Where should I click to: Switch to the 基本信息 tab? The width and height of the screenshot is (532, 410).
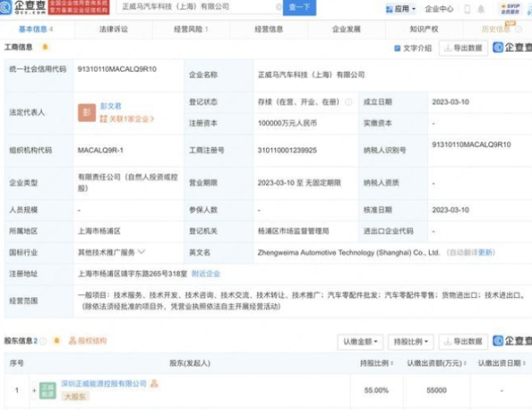pyautogui.click(x=36, y=29)
